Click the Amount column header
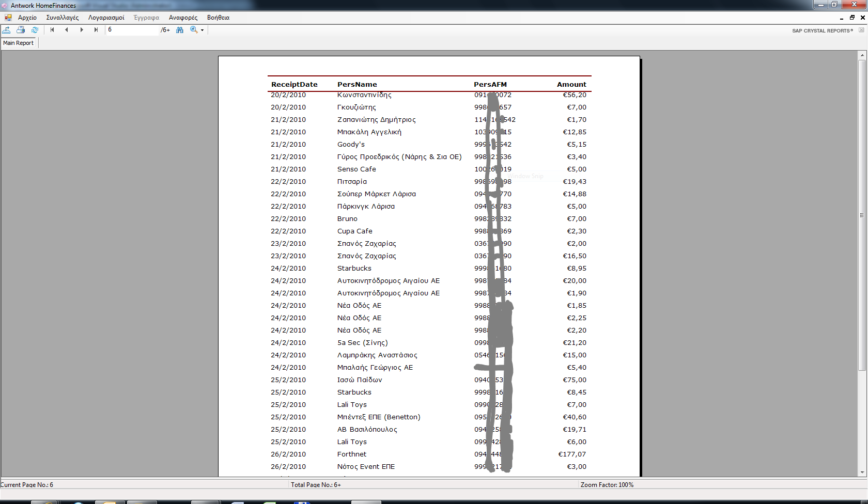Screen dimensions: 868x504 (x=571, y=84)
